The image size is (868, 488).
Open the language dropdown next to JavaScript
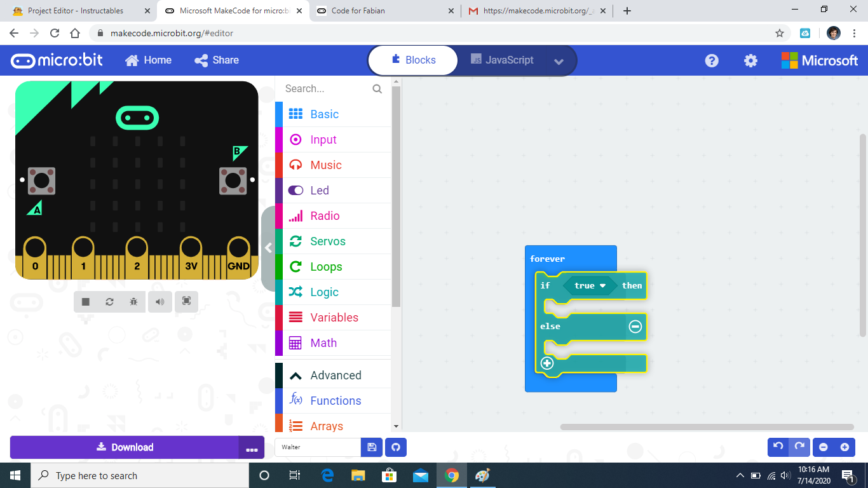tap(559, 61)
